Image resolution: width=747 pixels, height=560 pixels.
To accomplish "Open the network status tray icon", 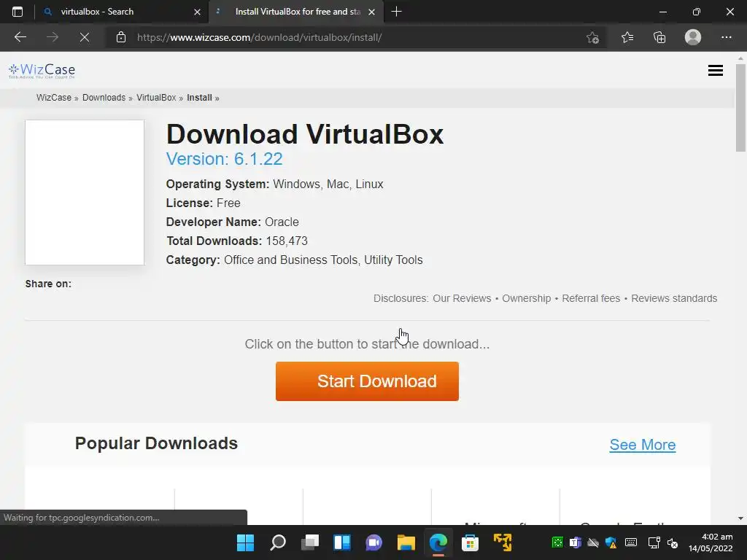I will 654,542.
